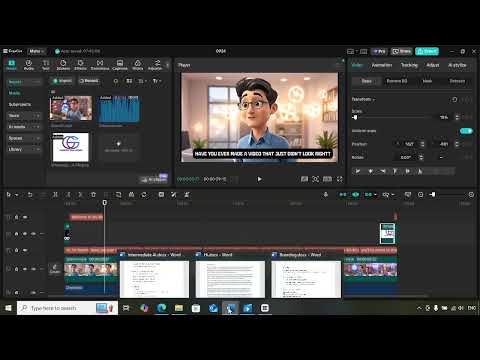This screenshot has height=360, width=480.
Task: Select the logo image thumbnail in media
Action: coord(71,147)
